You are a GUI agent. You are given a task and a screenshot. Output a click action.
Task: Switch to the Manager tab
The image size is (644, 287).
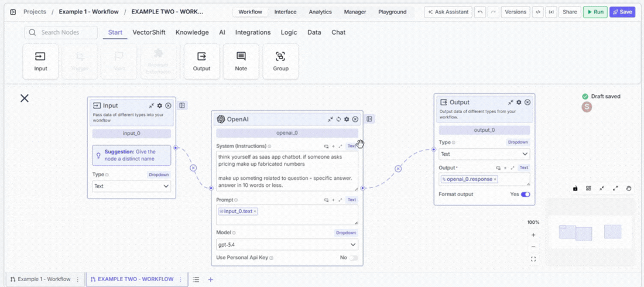355,12
